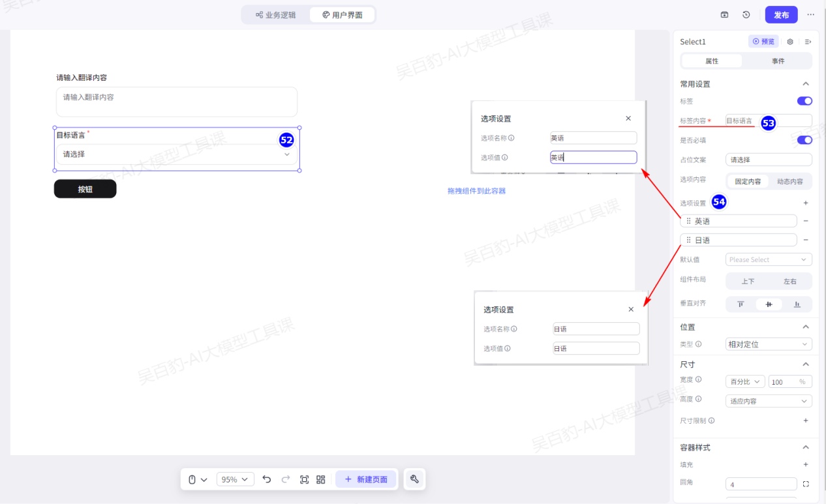Open the version history clock icon

[x=746, y=15]
